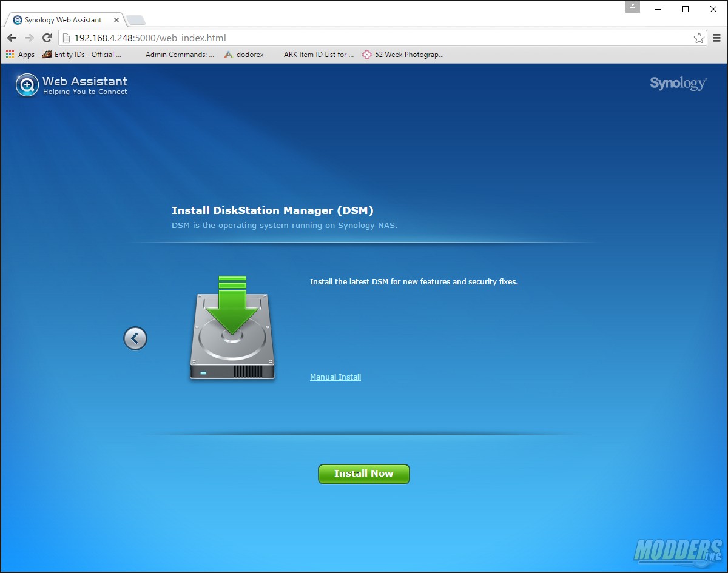This screenshot has height=573, width=728.
Task: Click the hard drive download icon
Action: 232,328
